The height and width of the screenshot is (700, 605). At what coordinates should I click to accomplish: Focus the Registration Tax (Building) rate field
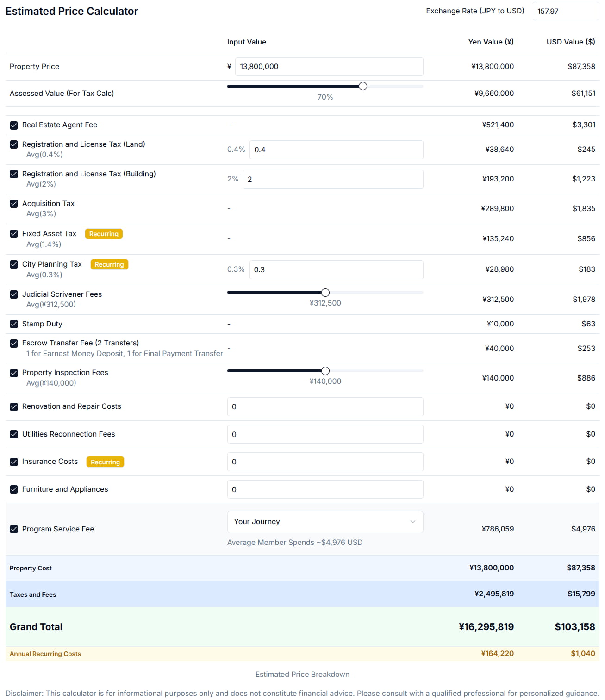pyautogui.click(x=333, y=180)
